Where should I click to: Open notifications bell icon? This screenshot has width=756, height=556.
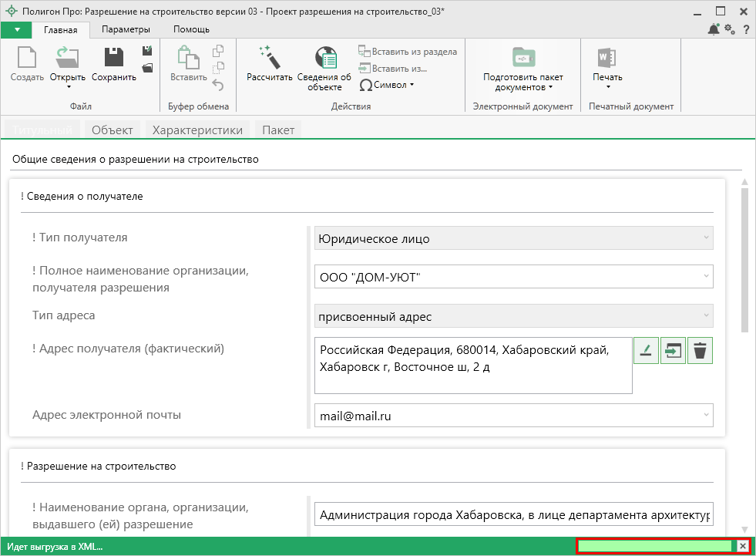pyautogui.click(x=713, y=29)
